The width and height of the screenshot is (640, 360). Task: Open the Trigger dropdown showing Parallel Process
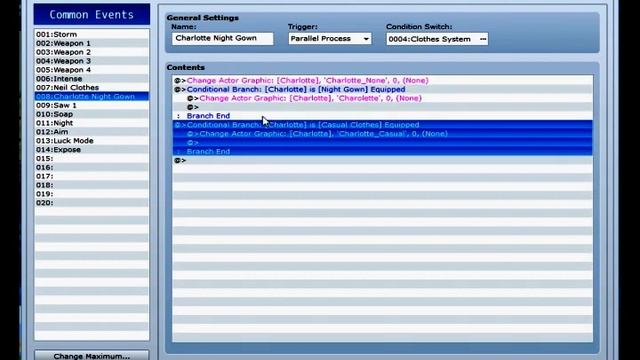pos(330,39)
